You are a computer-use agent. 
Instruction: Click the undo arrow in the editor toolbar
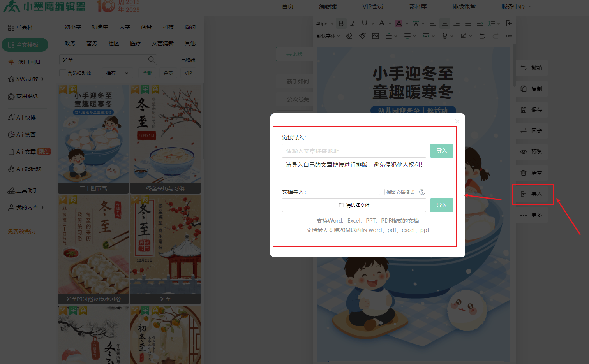[x=483, y=36]
